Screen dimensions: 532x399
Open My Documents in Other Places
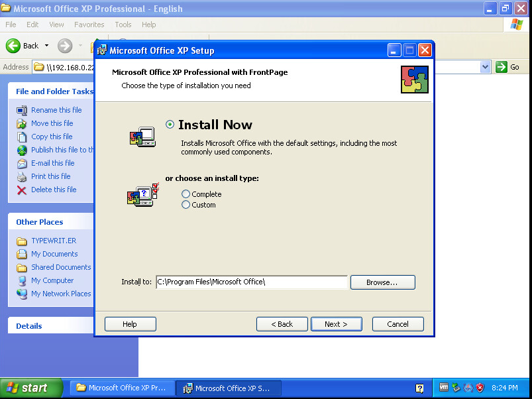click(54, 254)
